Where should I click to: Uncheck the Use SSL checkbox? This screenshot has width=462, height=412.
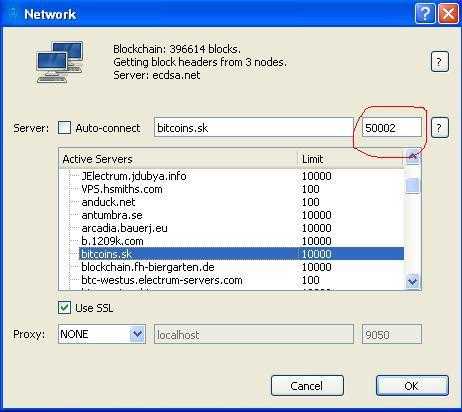[x=64, y=308]
